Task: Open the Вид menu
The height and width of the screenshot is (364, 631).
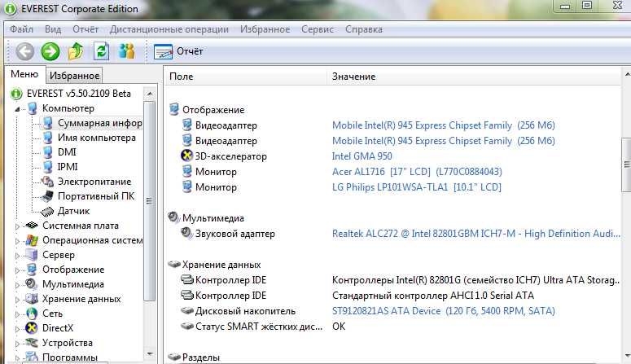Action: point(53,29)
